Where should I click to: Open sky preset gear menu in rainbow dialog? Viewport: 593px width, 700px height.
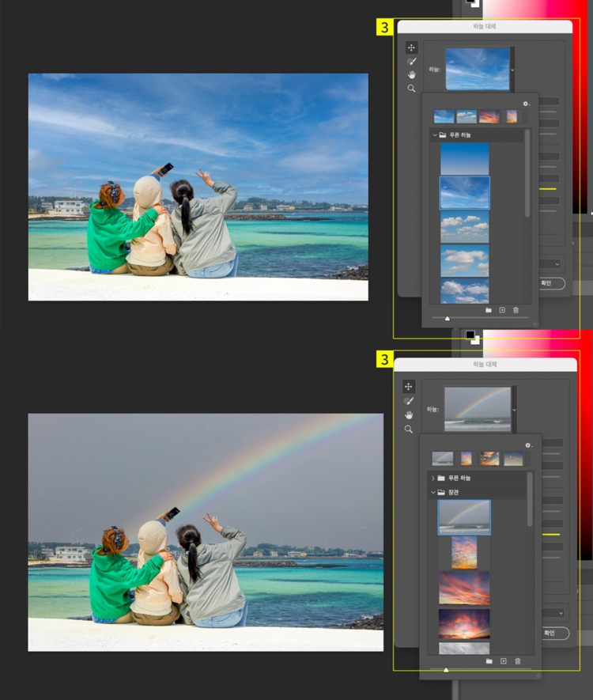(x=528, y=445)
